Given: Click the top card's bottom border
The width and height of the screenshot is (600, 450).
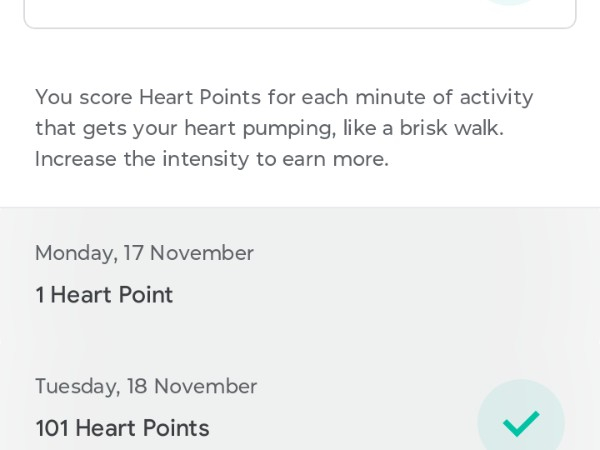Looking at the screenshot, I should [300, 27].
